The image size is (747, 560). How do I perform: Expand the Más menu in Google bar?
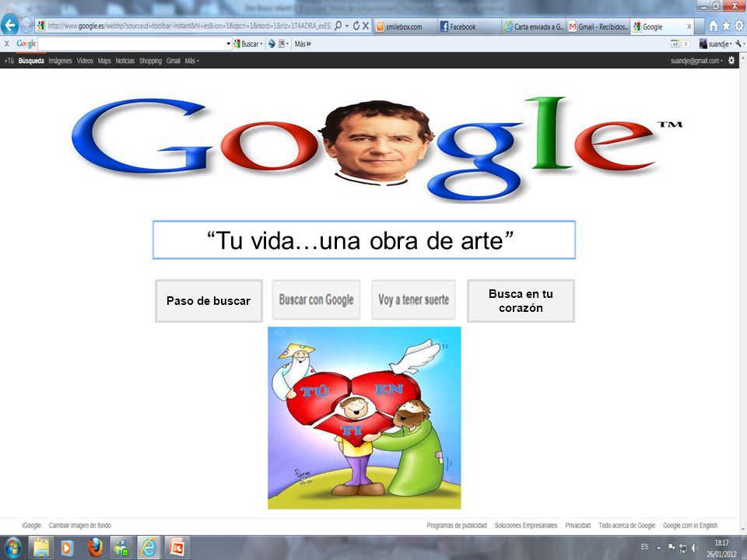192,61
